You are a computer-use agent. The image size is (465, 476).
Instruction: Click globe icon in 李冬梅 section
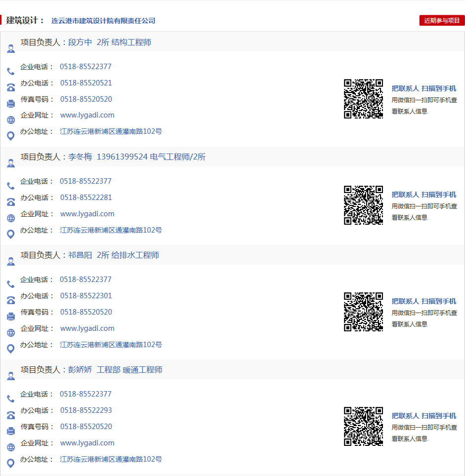coord(11,218)
